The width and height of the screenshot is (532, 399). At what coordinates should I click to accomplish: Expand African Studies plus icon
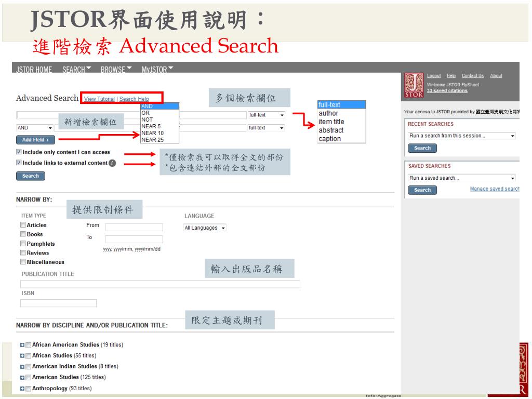pyautogui.click(x=22, y=356)
